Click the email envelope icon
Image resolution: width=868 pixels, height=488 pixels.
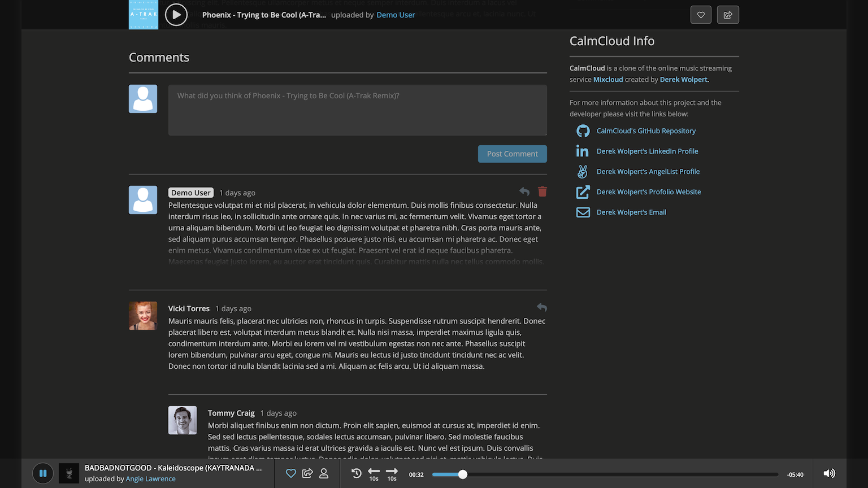pos(583,212)
